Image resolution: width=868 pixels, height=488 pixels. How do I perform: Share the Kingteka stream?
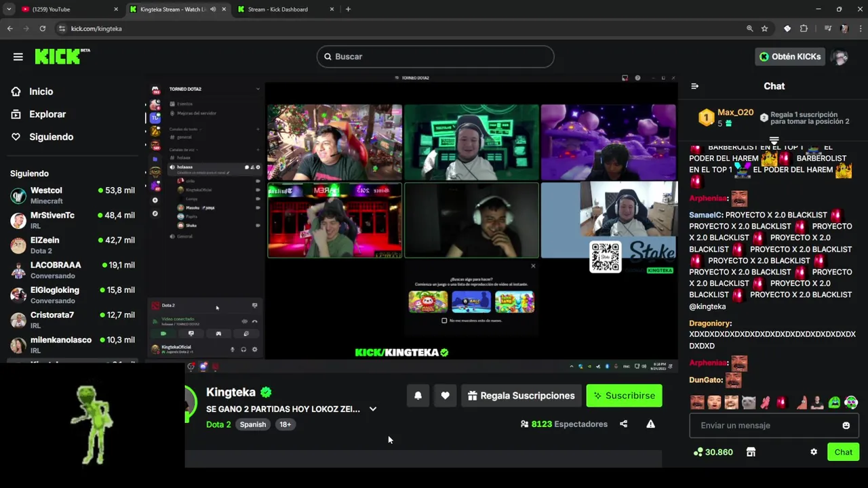(623, 424)
